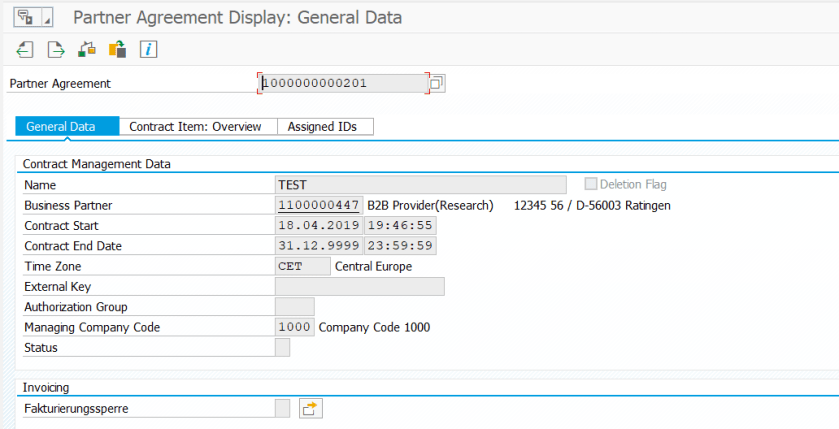The width and height of the screenshot is (839, 429).
Task: Click Business Partner number 1100000447
Action: click(x=318, y=205)
